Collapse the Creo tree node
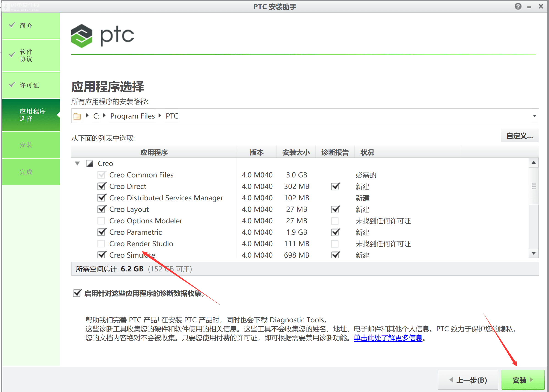549x392 pixels. (77, 163)
